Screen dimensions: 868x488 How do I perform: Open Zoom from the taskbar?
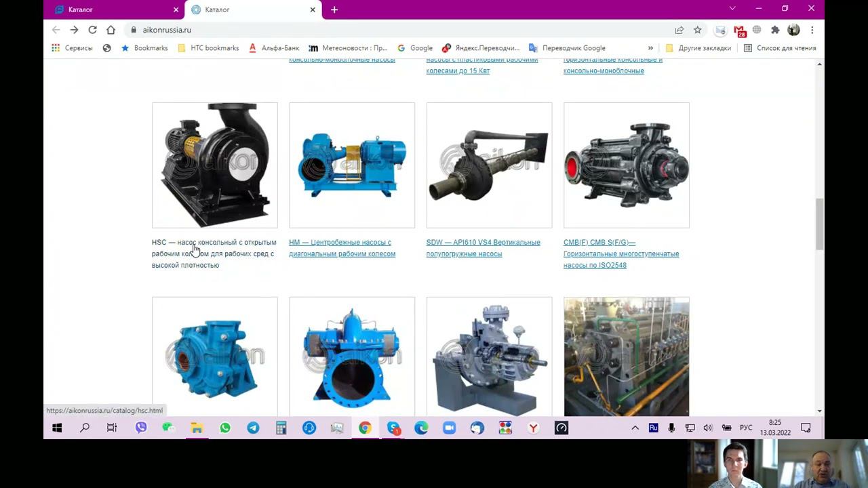tap(449, 428)
